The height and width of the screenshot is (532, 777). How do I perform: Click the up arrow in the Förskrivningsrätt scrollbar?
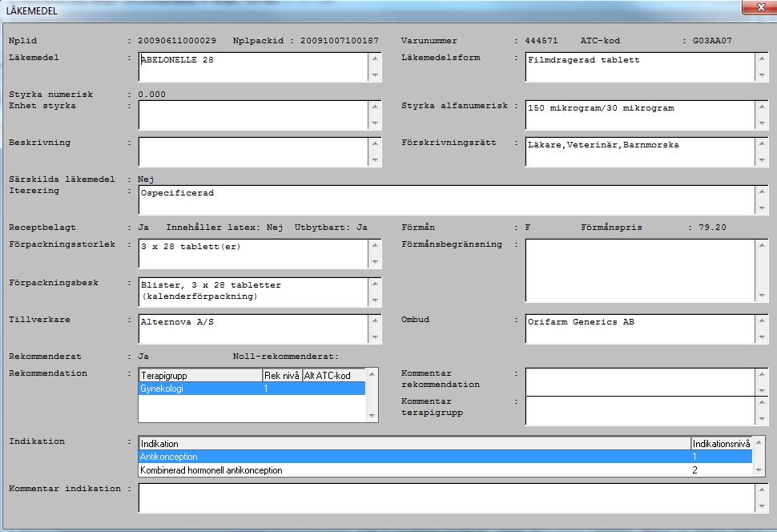pos(762,143)
